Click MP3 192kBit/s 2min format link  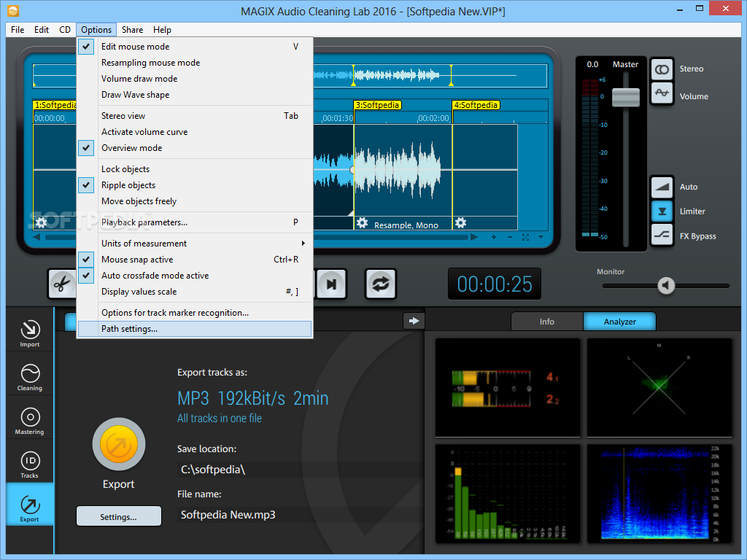coord(252,398)
